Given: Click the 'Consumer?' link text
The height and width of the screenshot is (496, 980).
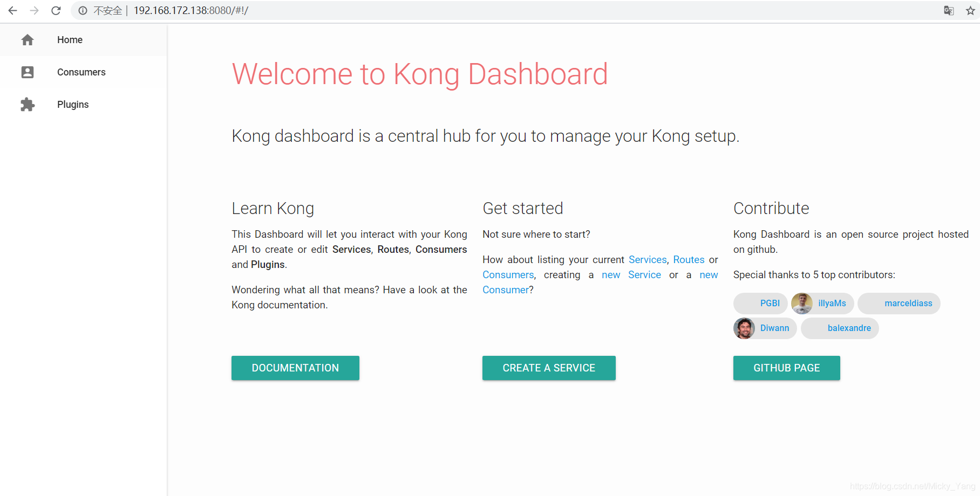Looking at the screenshot, I should click(x=508, y=290).
